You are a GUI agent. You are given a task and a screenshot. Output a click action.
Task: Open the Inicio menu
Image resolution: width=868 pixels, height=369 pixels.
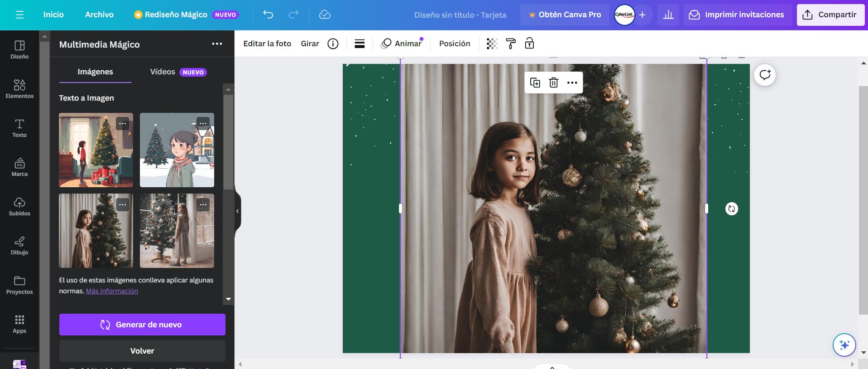pos(53,15)
